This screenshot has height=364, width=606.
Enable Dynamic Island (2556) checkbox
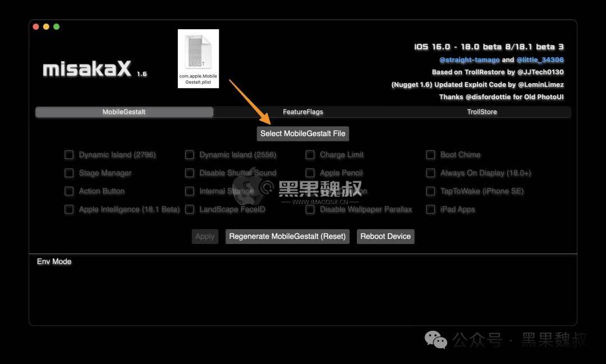tap(190, 155)
